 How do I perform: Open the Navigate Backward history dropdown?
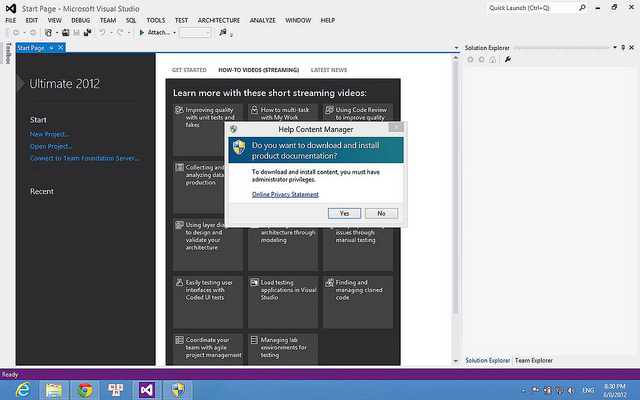coord(24,33)
